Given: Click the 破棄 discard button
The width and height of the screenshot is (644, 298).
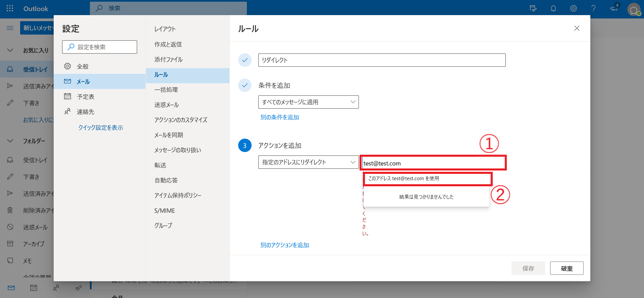Looking at the screenshot, I should coord(567,268).
